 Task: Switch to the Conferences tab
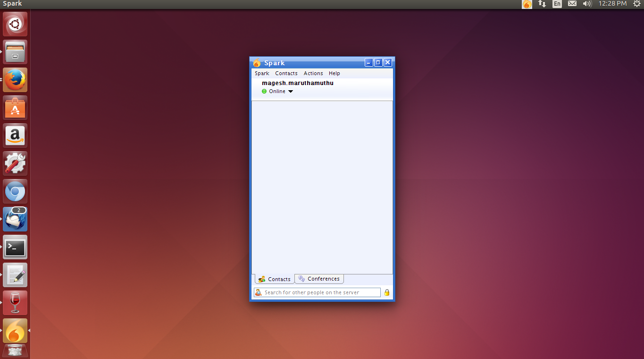(319, 279)
